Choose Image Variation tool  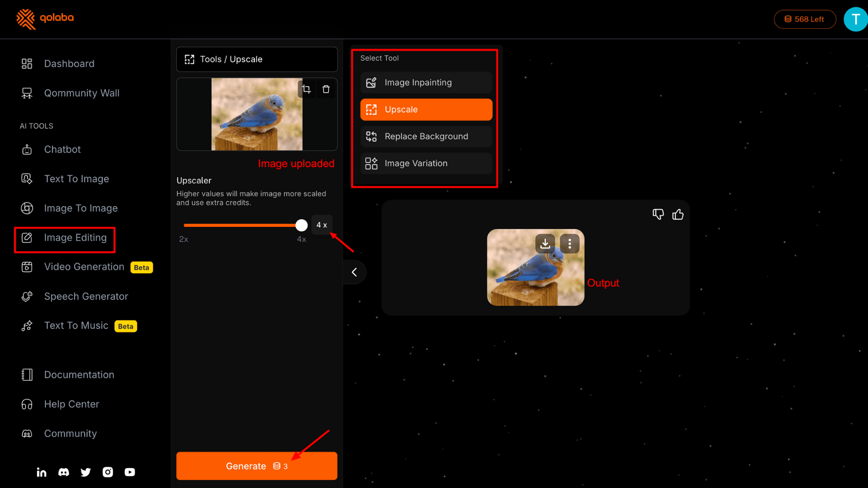426,164
